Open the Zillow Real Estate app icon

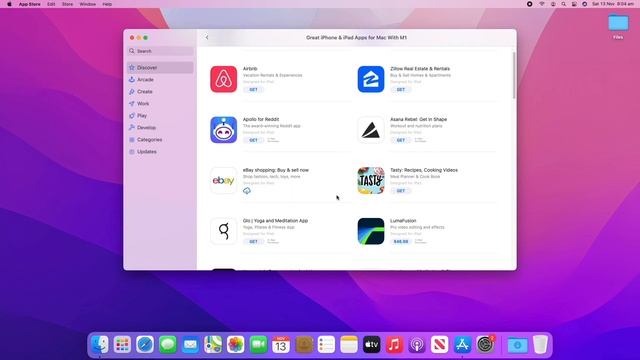(x=371, y=79)
